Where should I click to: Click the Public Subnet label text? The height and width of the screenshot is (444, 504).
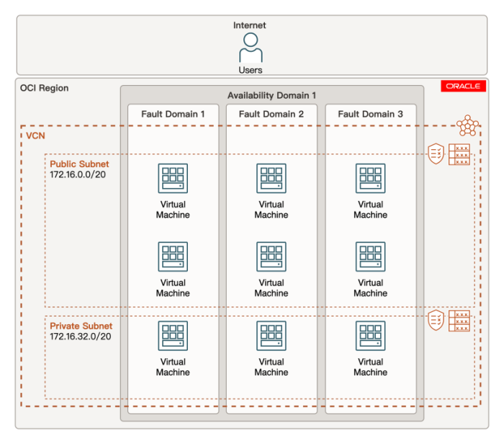79,164
